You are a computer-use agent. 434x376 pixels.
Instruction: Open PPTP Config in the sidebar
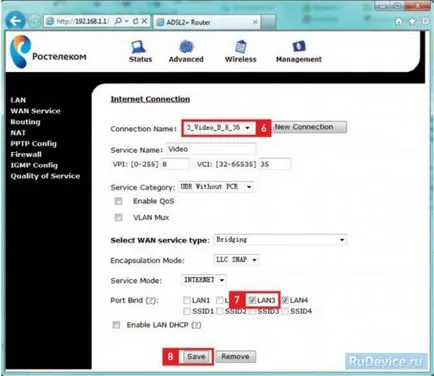point(33,144)
